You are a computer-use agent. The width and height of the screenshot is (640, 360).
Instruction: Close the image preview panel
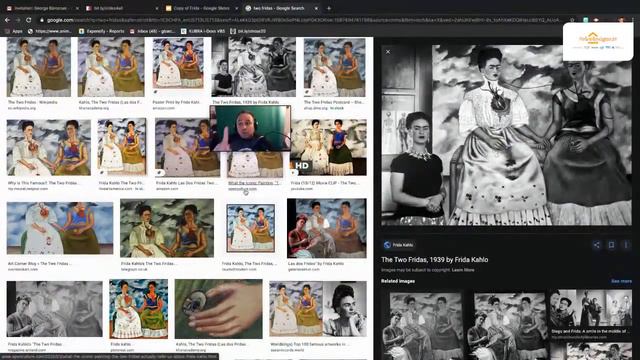point(388,52)
